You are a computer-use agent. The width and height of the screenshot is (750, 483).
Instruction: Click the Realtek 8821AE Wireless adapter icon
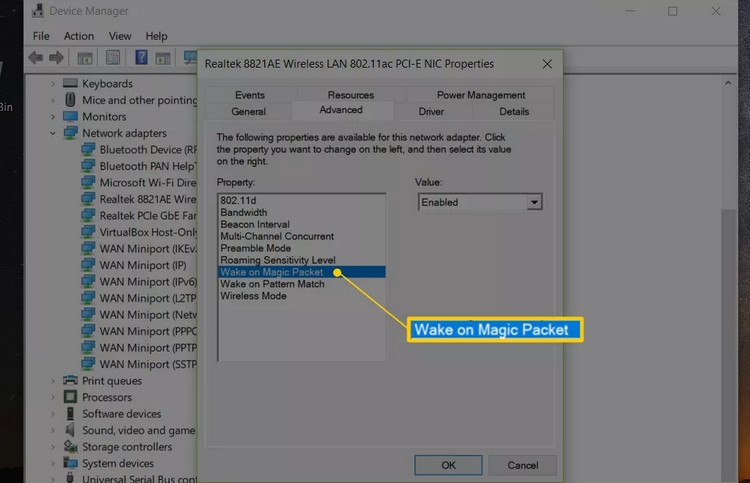(88, 199)
